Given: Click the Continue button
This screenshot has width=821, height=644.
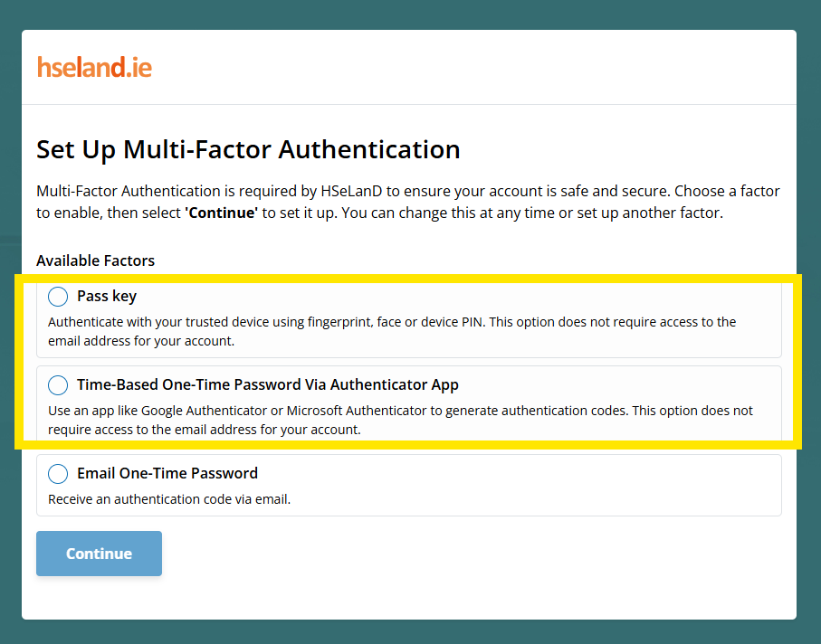Looking at the screenshot, I should coord(99,553).
